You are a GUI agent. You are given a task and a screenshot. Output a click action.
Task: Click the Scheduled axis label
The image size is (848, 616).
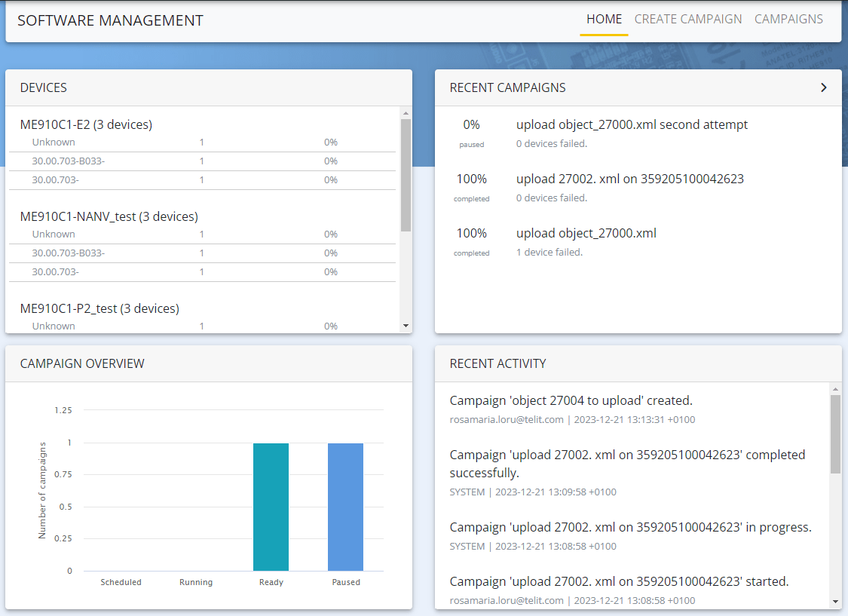coord(121,582)
